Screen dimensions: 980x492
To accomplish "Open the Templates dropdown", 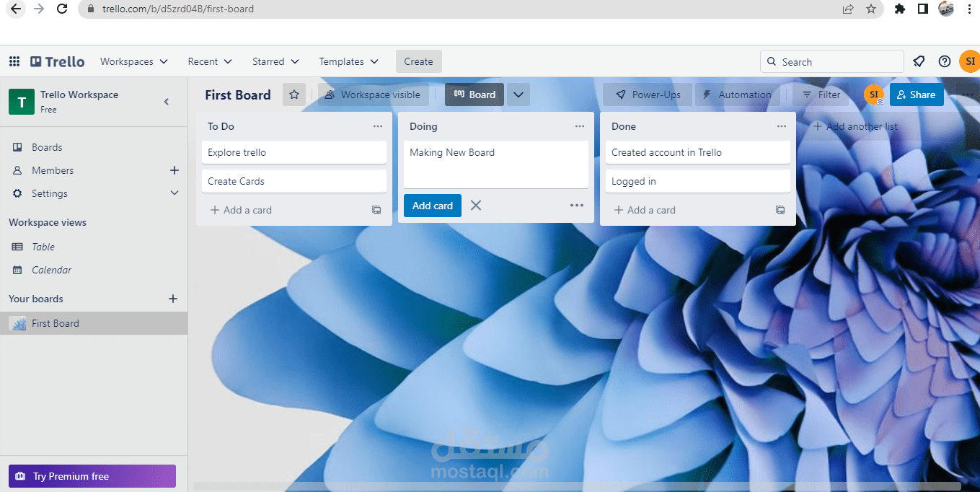I will pyautogui.click(x=349, y=61).
